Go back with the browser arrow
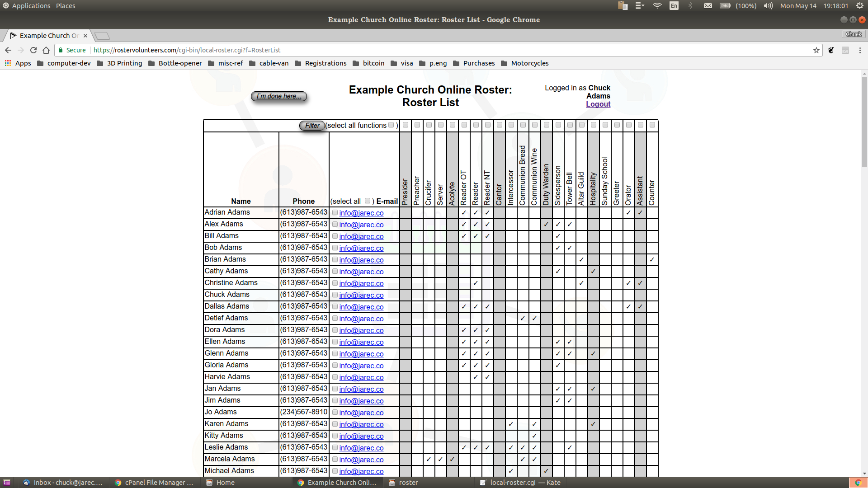Viewport: 868px width, 488px height. [8, 50]
